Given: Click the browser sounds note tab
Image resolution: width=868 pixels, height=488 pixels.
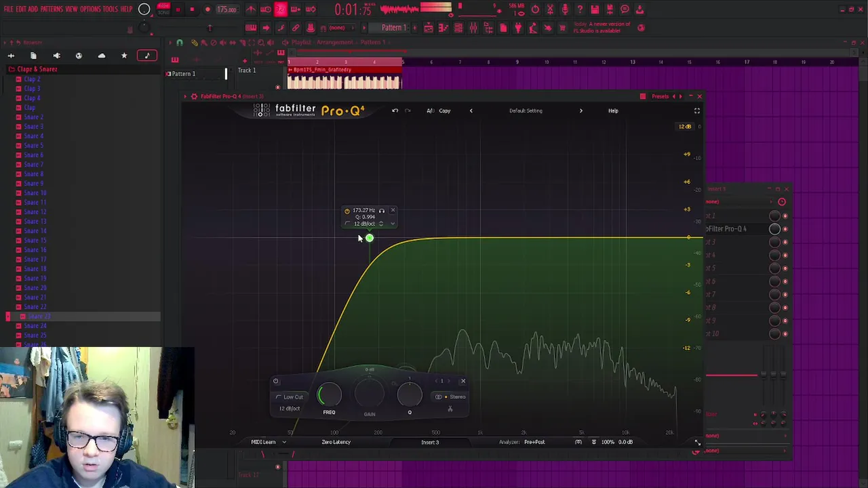Looking at the screenshot, I should click(x=147, y=56).
